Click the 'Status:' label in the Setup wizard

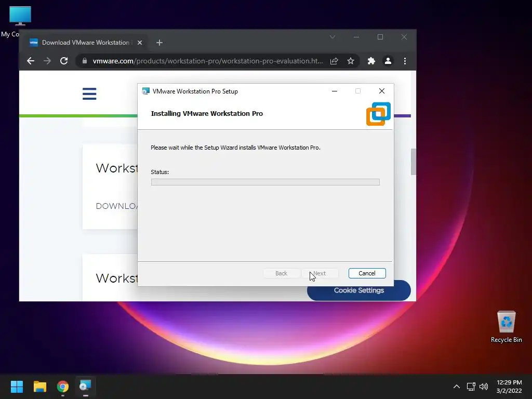160,172
